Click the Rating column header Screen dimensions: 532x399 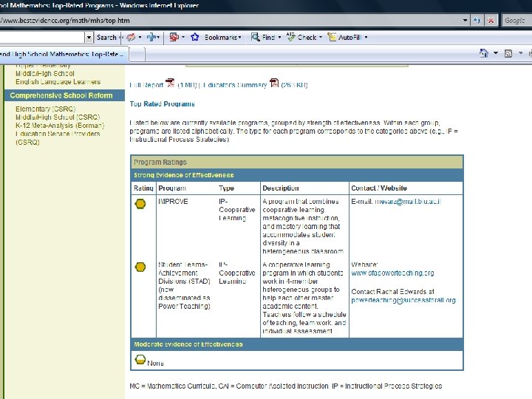pyautogui.click(x=143, y=188)
